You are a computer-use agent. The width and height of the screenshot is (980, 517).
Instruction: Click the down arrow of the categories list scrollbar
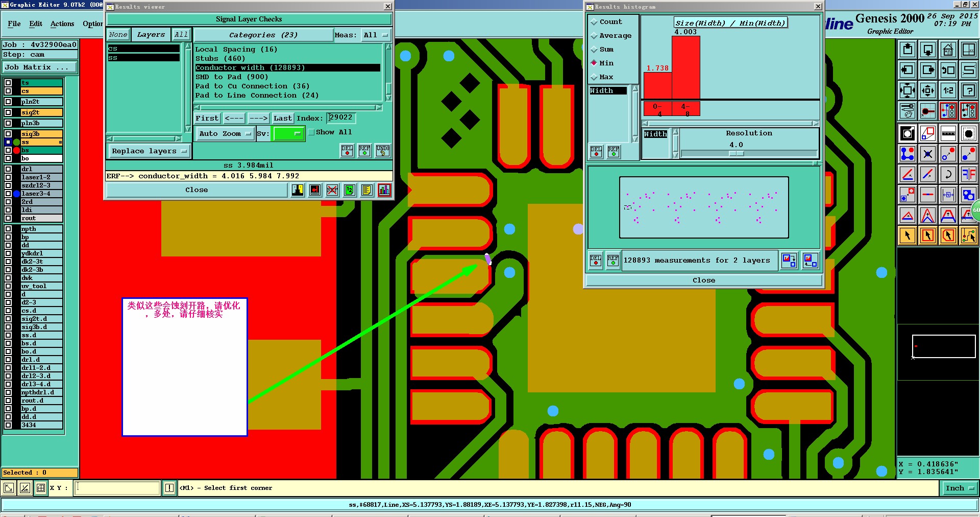[x=388, y=98]
